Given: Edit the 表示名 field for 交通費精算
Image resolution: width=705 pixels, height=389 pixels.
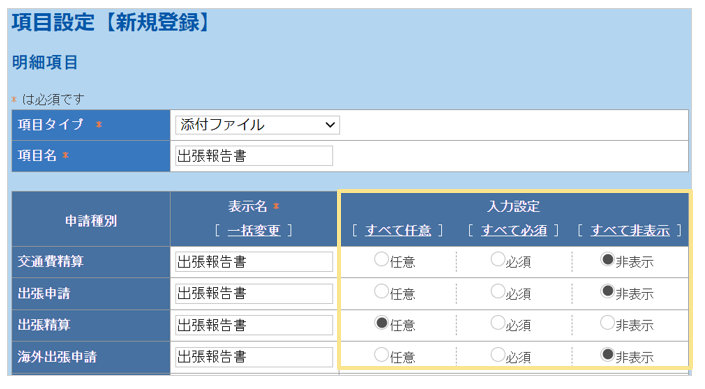Looking at the screenshot, I should pyautogui.click(x=254, y=262).
